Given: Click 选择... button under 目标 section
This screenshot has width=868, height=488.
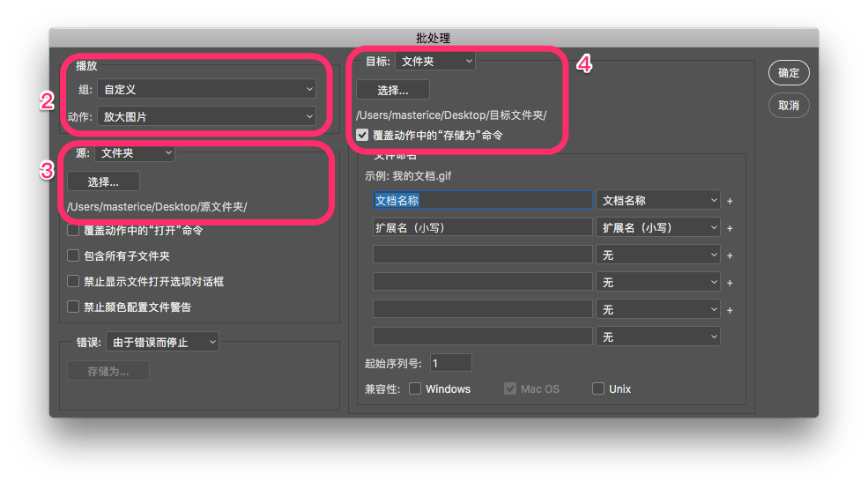Looking at the screenshot, I should 392,90.
